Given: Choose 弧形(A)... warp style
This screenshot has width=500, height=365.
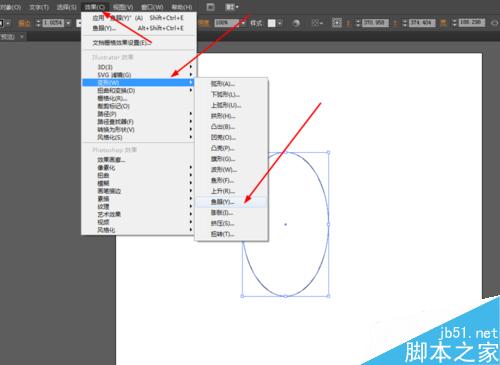Looking at the screenshot, I should (x=231, y=84).
